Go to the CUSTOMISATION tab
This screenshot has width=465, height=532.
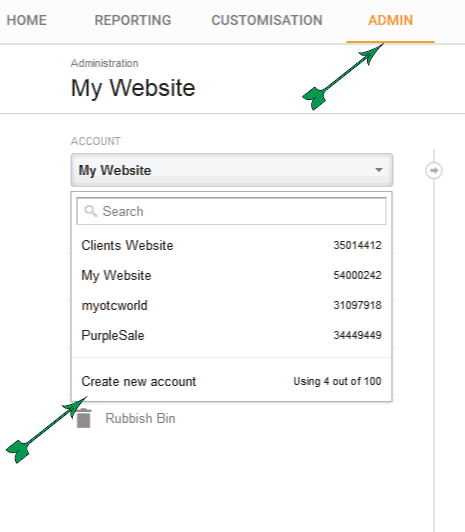tap(267, 20)
